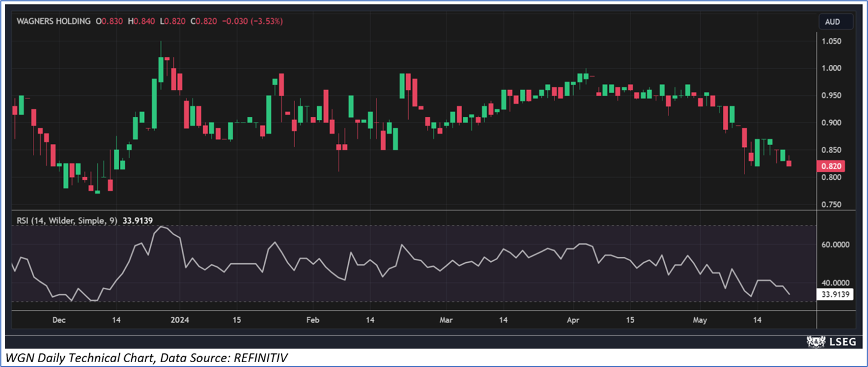Click the LSEG logo
868x367 pixels.
pyautogui.click(x=832, y=341)
